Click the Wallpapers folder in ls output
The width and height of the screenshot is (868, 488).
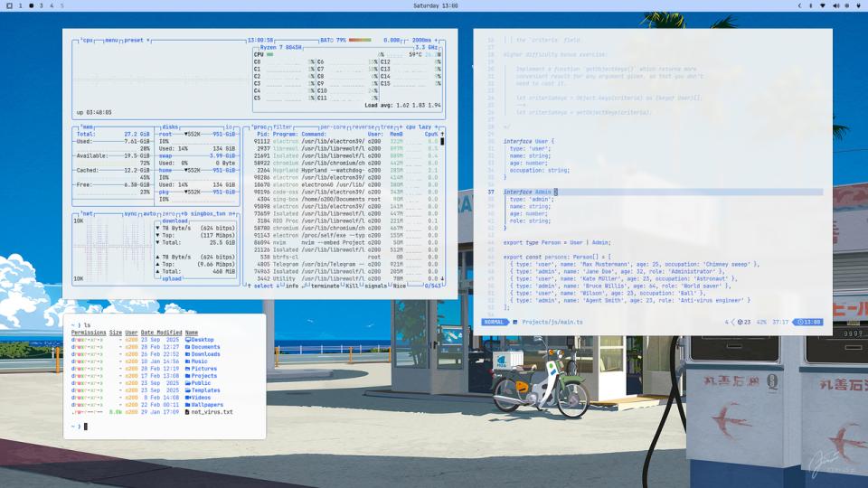coord(204,405)
